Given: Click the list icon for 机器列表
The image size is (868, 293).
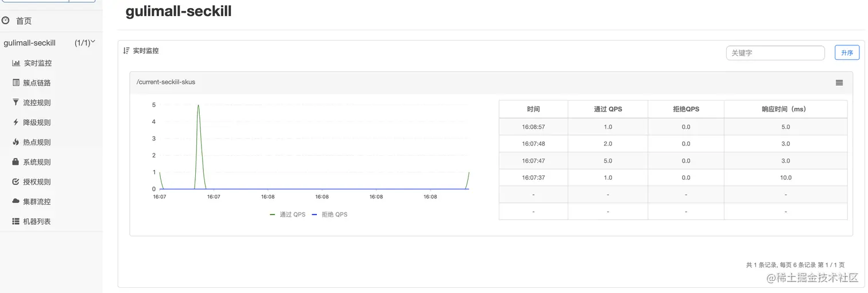Looking at the screenshot, I should tap(16, 221).
